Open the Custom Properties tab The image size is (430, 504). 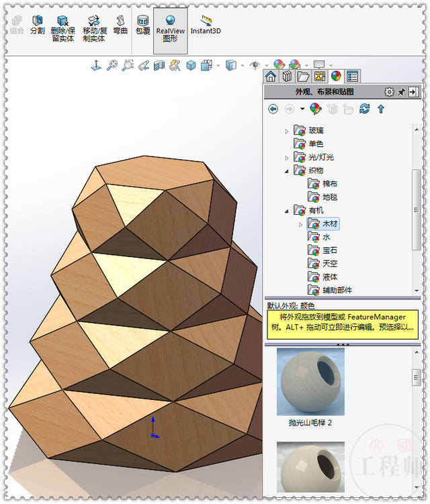click(x=353, y=77)
